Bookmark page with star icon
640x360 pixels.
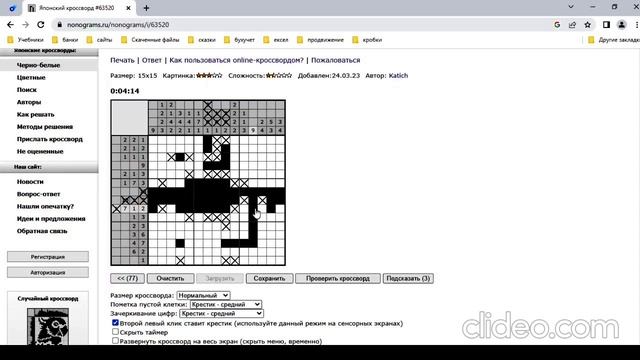(x=587, y=25)
